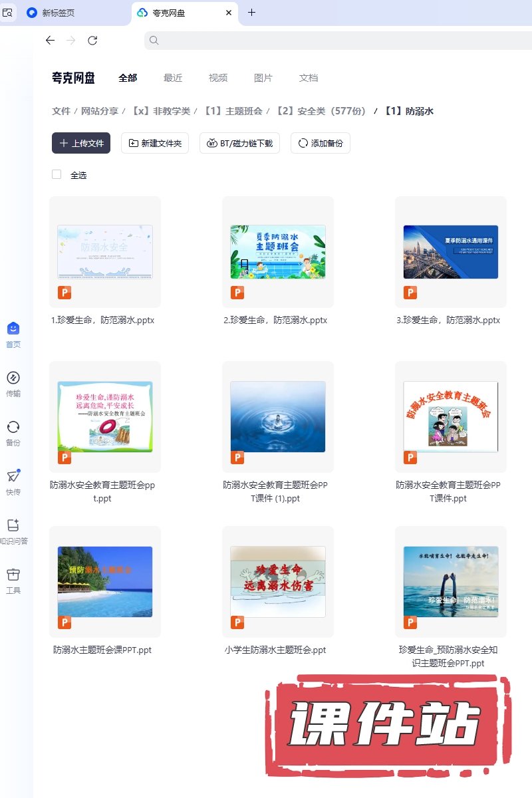532x798 pixels.
Task: Click the 新建文件夹 new folder button
Action: [x=156, y=143]
